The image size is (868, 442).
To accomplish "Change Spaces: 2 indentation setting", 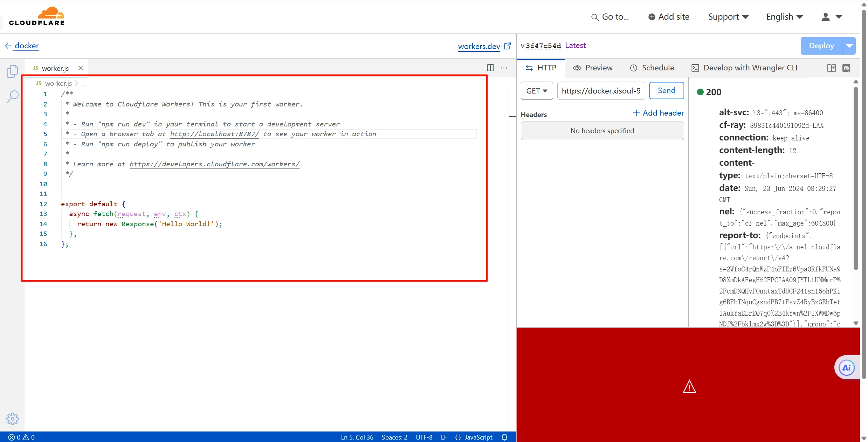I will coord(394,437).
